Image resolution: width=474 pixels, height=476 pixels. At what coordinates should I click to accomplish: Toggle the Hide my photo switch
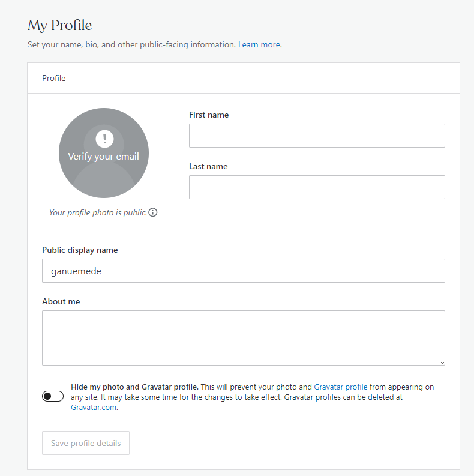[53, 396]
